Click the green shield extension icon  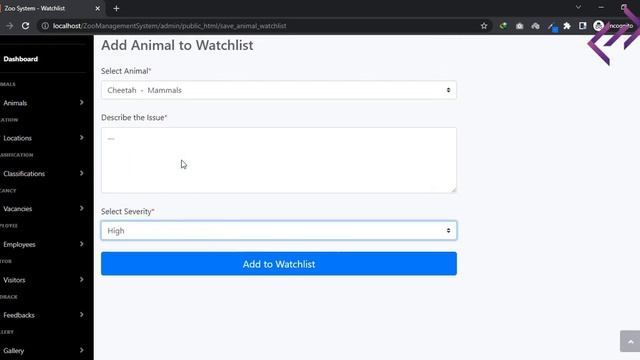click(503, 26)
